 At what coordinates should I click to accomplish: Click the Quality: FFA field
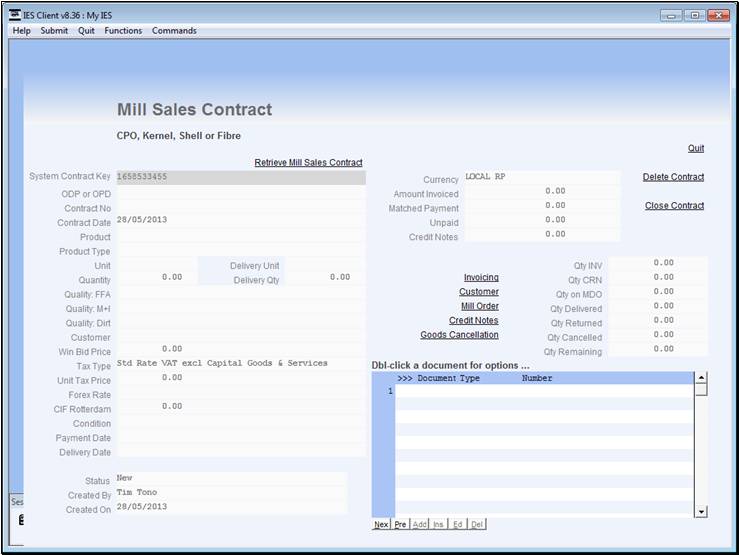(241, 294)
